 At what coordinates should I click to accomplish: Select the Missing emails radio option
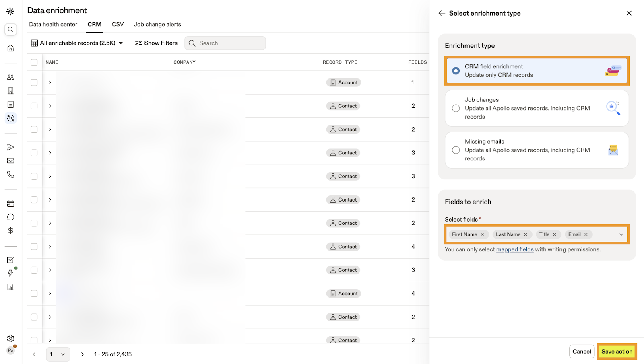[456, 150]
